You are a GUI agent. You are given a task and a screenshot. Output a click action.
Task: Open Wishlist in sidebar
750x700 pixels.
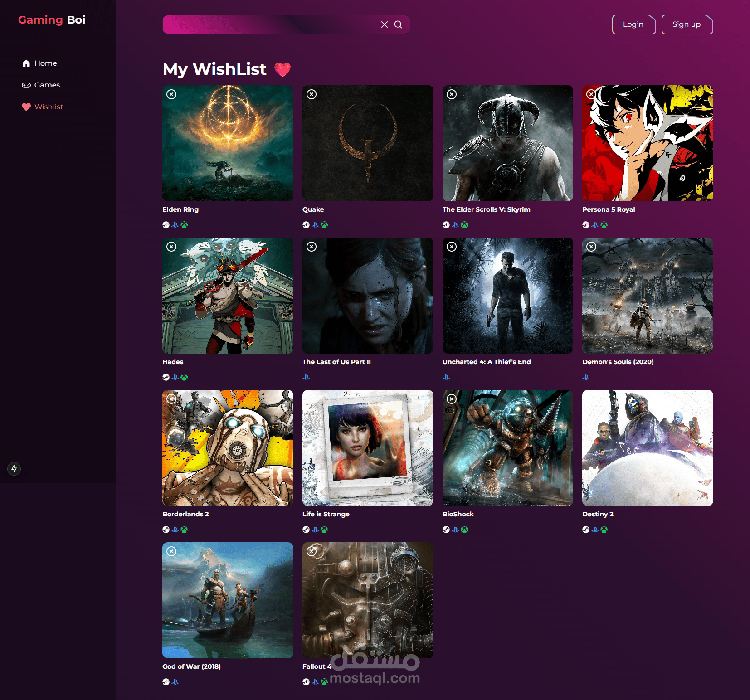coord(42,107)
